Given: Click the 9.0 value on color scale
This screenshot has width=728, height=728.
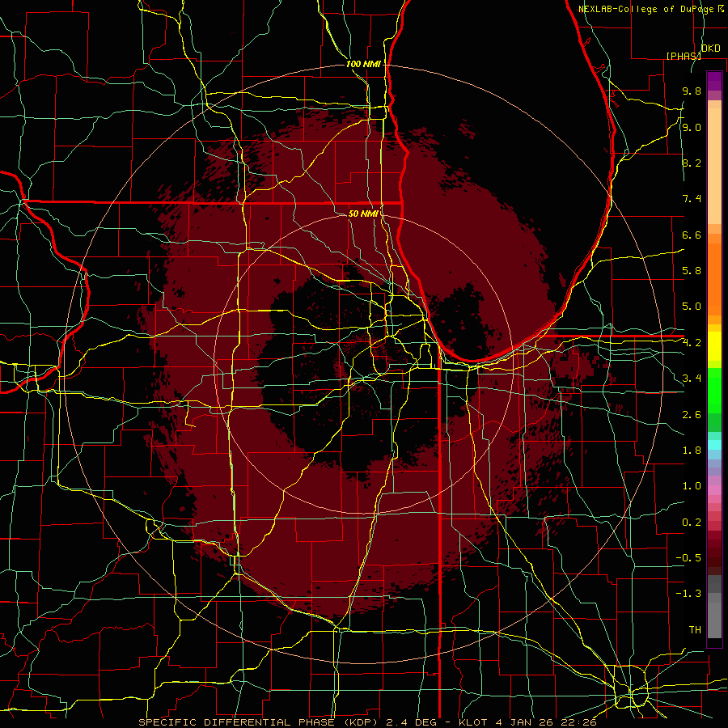Looking at the screenshot, I should [x=692, y=127].
